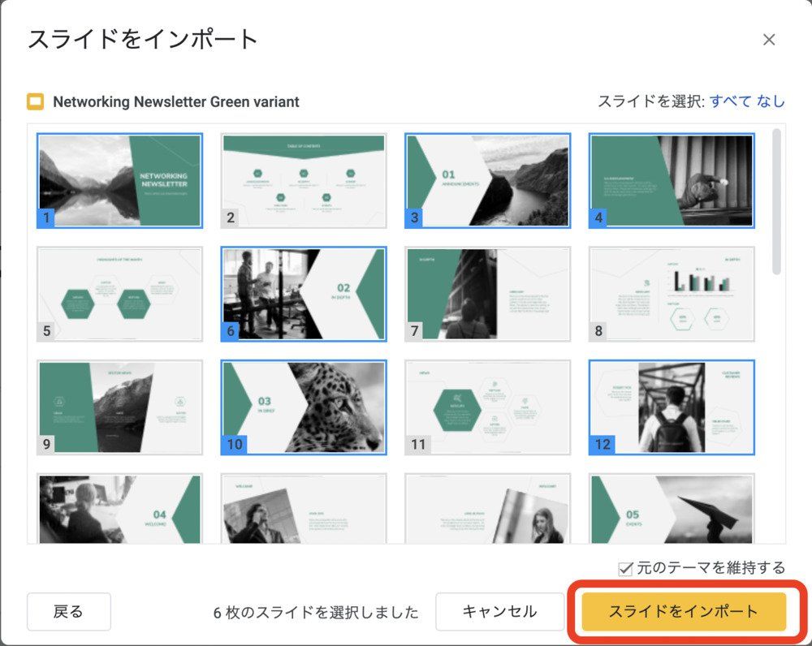812x646 pixels.
Task: Deselect slide 12 backpack man thumbnail
Action: [x=672, y=407]
